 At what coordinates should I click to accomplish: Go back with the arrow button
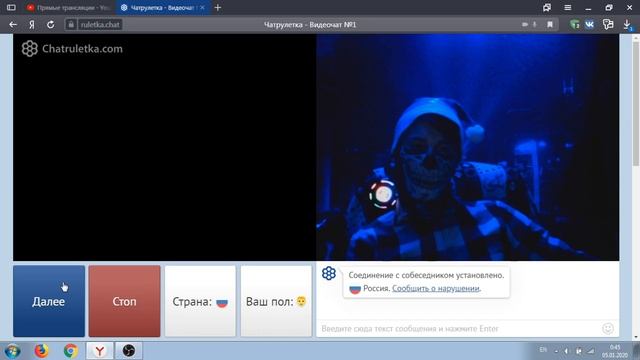tap(13, 24)
